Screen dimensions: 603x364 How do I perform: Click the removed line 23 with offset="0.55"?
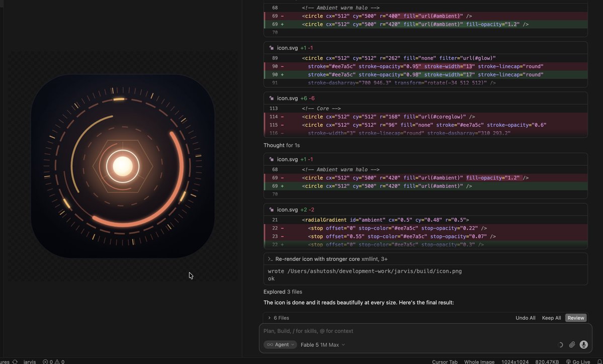(425, 236)
